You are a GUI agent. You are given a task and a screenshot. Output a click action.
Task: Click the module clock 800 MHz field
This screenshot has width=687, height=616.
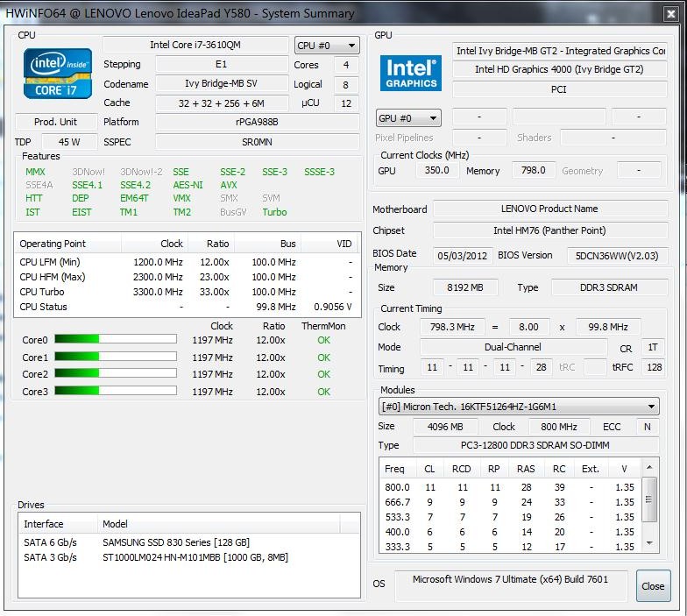click(559, 427)
